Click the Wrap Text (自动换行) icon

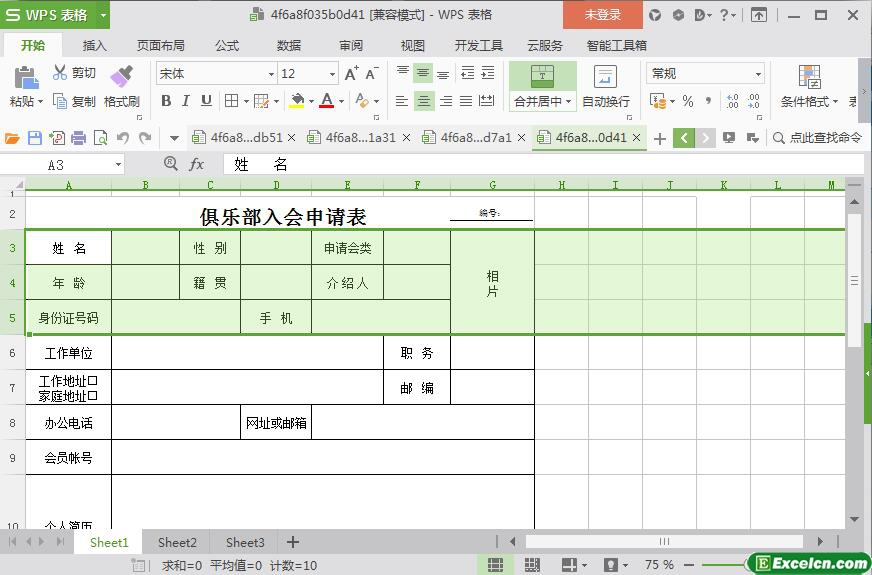click(605, 77)
